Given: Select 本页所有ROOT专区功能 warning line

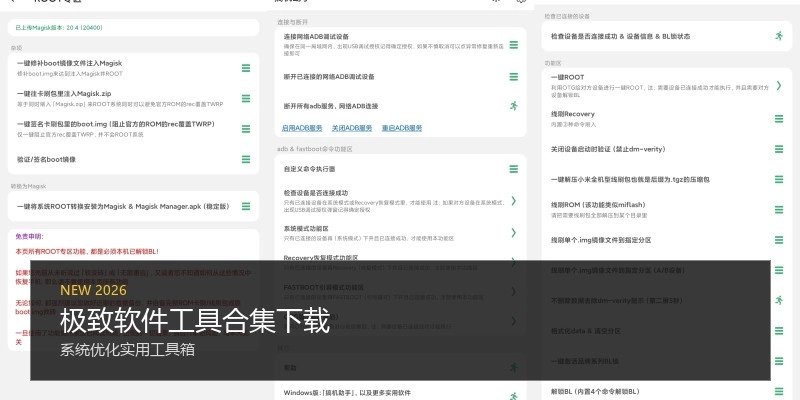Looking at the screenshot, I should pos(87,252).
